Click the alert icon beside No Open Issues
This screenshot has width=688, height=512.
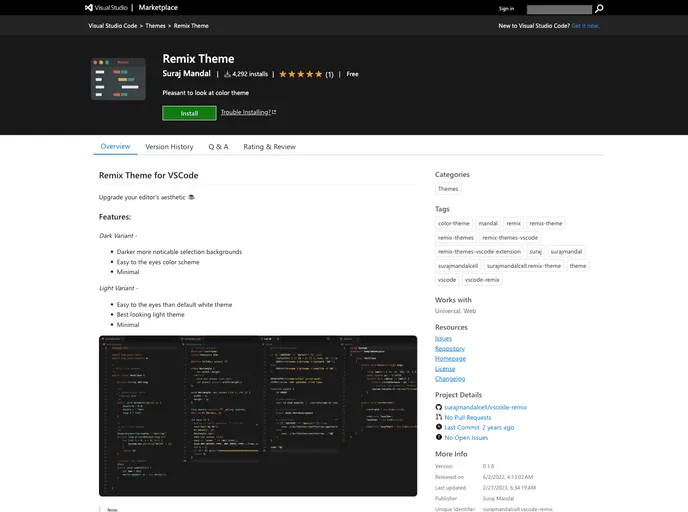[x=438, y=437]
